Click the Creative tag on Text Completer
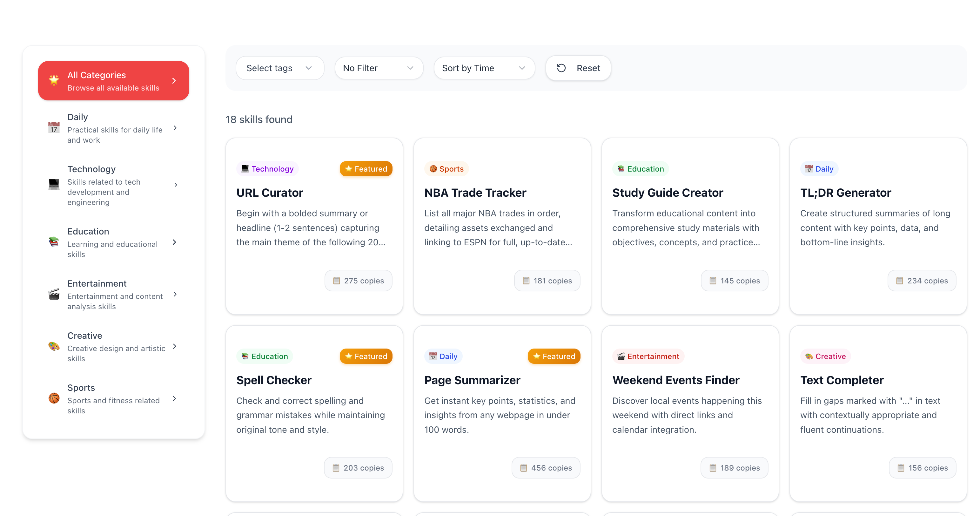The image size is (980, 516). coord(825,356)
